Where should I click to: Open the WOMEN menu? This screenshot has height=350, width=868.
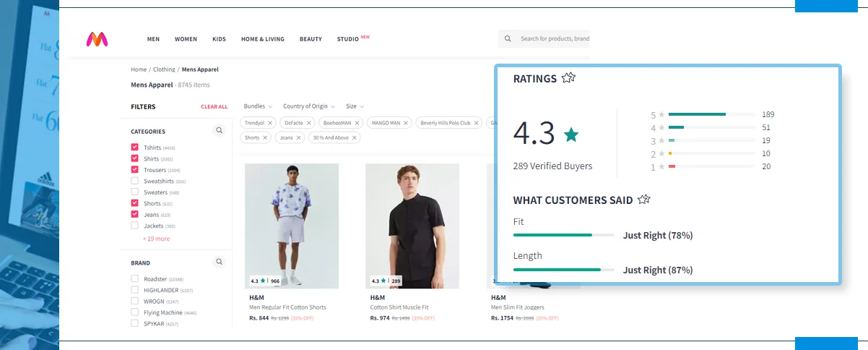[x=186, y=39]
